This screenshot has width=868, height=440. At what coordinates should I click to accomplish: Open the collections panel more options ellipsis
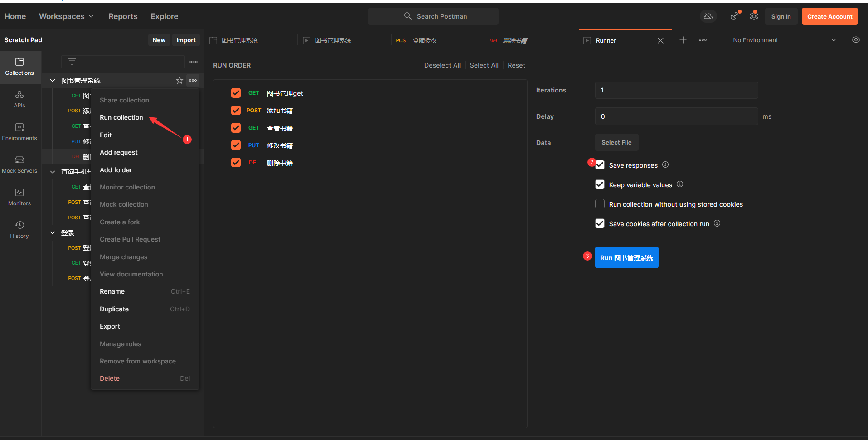pos(194,62)
